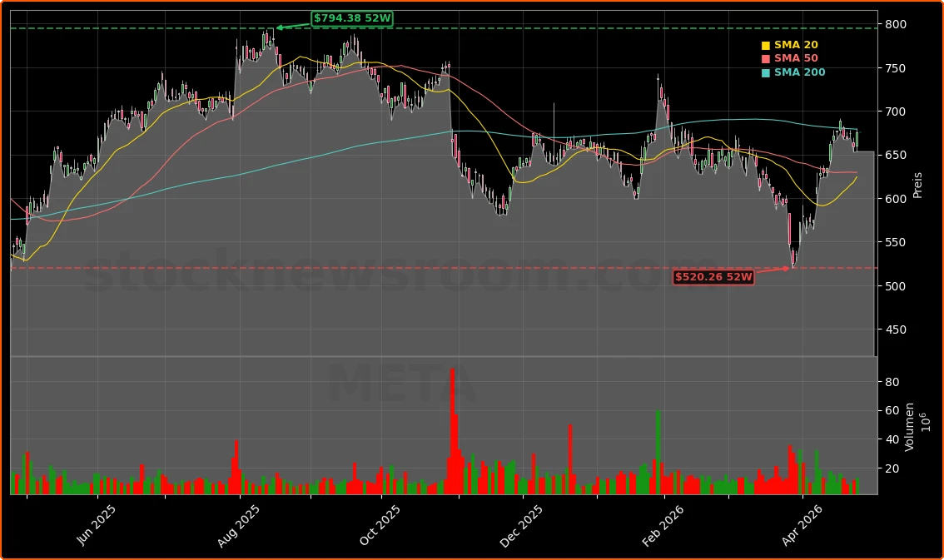Viewport: 944px width, 560px height.
Task: Click the 800 price axis tick label
Action: click(x=895, y=24)
